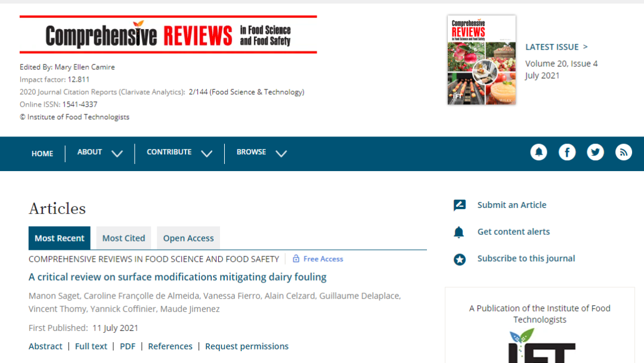Click the Impact factor value 12.811

tap(79, 79)
